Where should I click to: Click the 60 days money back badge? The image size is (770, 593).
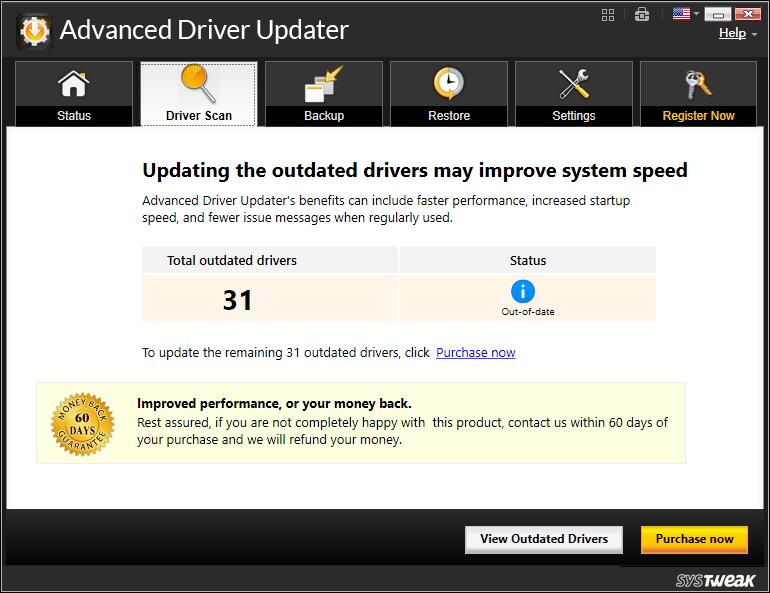point(82,424)
